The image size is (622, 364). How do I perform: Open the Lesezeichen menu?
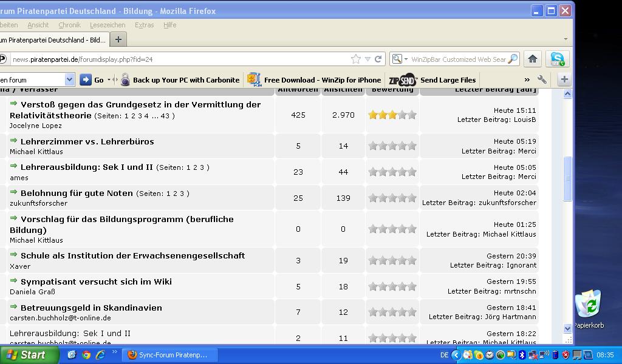[108, 25]
